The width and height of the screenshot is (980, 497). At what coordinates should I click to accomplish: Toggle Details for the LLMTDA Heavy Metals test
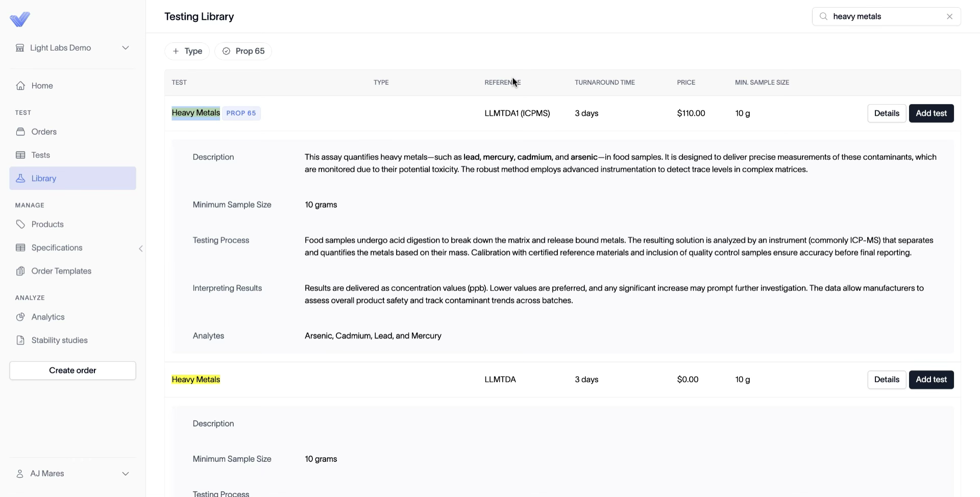pos(887,380)
